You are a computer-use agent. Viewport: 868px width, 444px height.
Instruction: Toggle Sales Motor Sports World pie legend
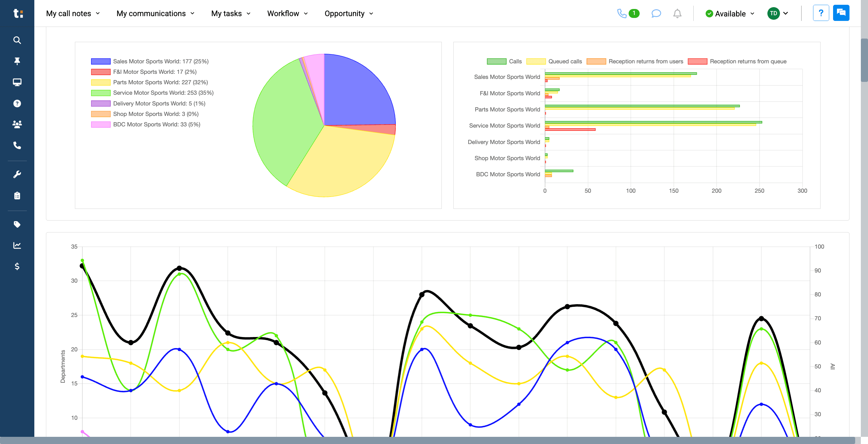(150, 62)
